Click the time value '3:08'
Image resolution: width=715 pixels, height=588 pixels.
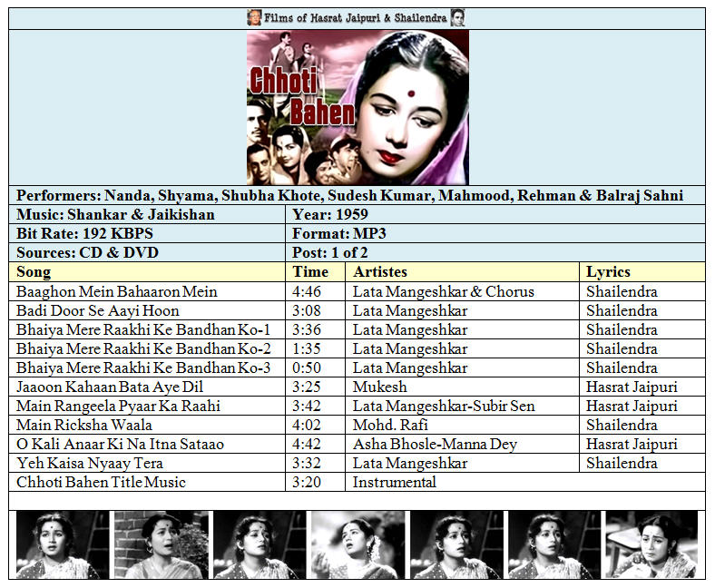307,310
